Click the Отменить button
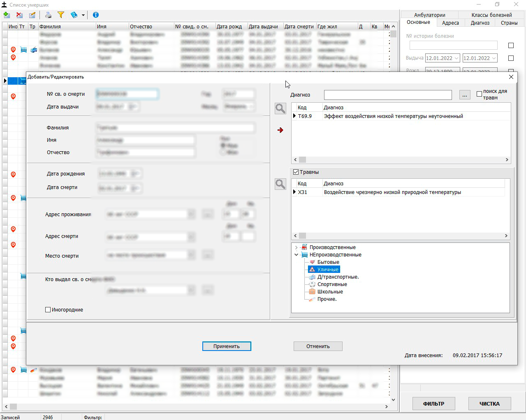526x420 pixels. pyautogui.click(x=318, y=346)
